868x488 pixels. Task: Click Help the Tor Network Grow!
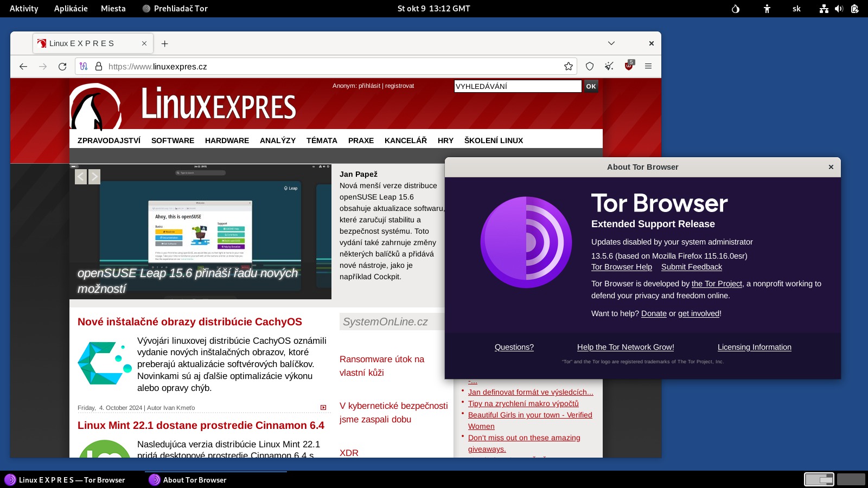click(x=626, y=347)
